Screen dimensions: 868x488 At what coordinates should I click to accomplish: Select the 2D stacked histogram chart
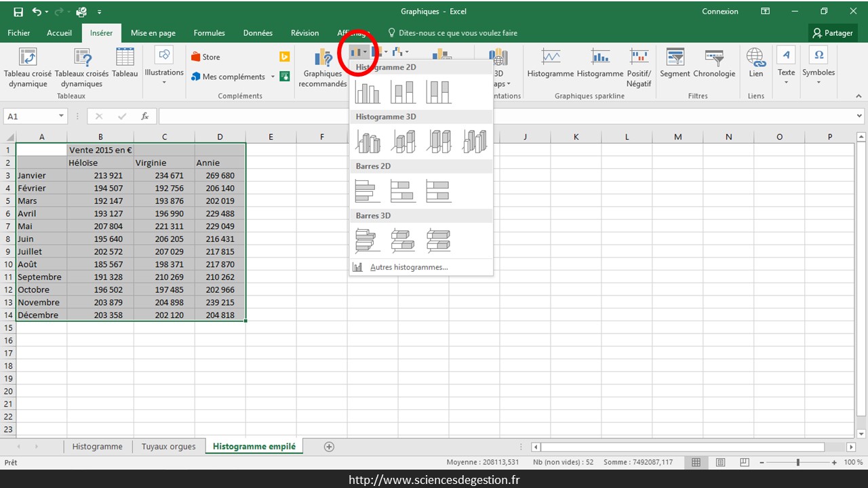coord(403,91)
